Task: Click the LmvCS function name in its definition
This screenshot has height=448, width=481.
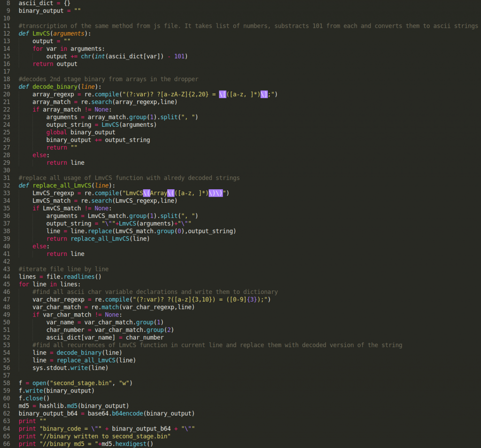Action: (x=41, y=33)
